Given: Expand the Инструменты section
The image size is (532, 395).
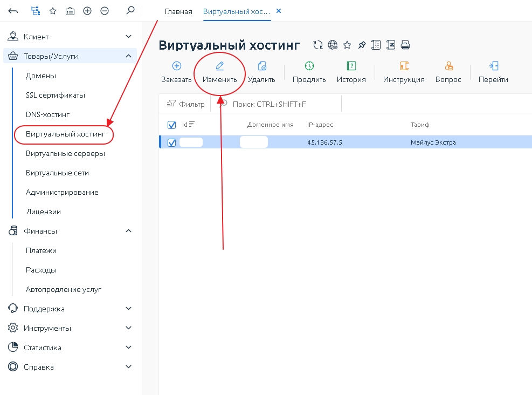Looking at the screenshot, I should point(129,328).
